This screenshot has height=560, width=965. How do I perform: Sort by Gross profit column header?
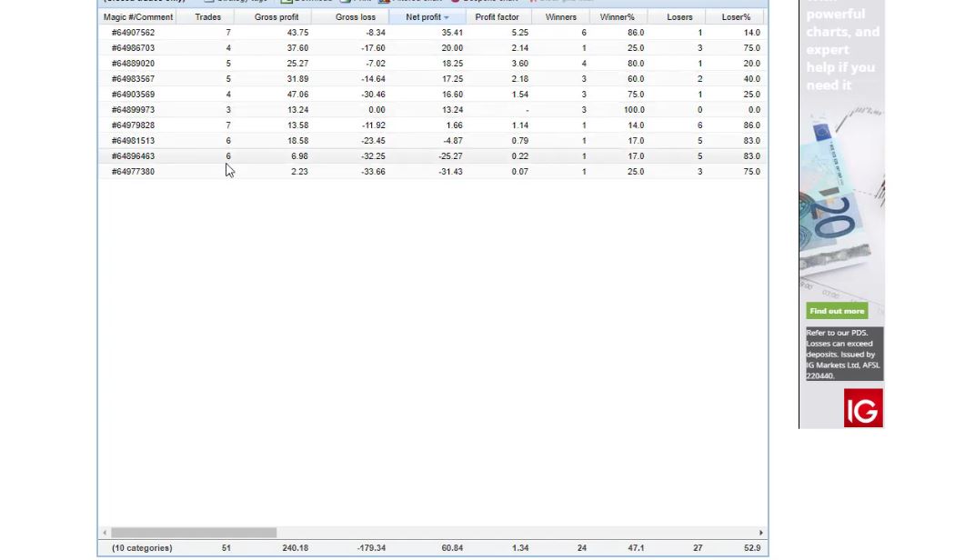[276, 17]
